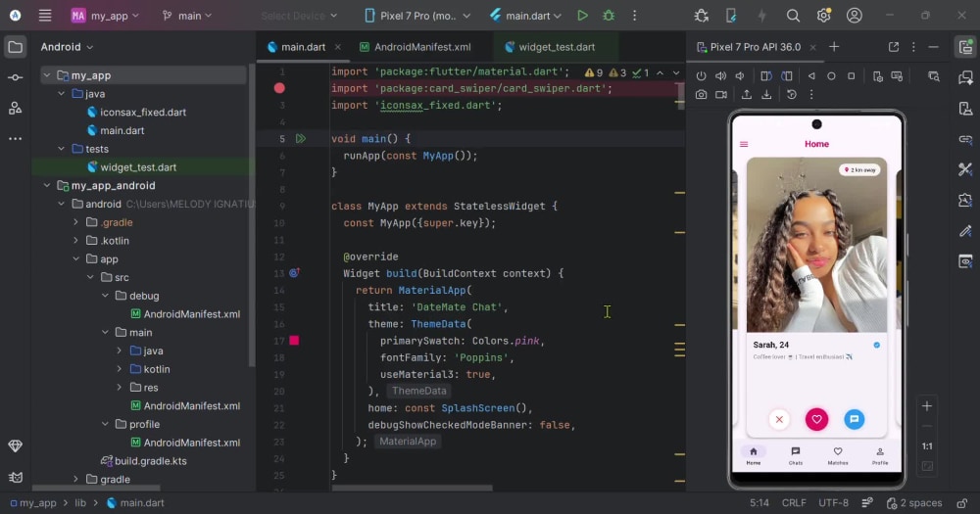980x514 pixels.
Task: Click the Debug bug icon
Action: 609,16
